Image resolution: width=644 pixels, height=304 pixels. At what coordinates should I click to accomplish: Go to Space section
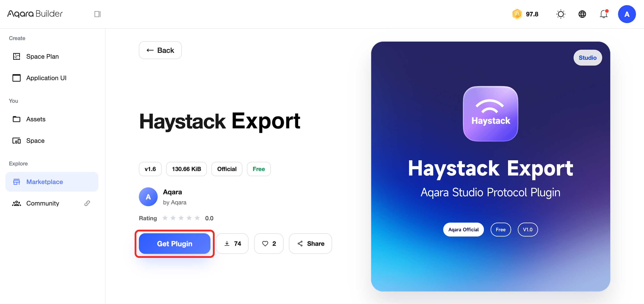[52, 141]
